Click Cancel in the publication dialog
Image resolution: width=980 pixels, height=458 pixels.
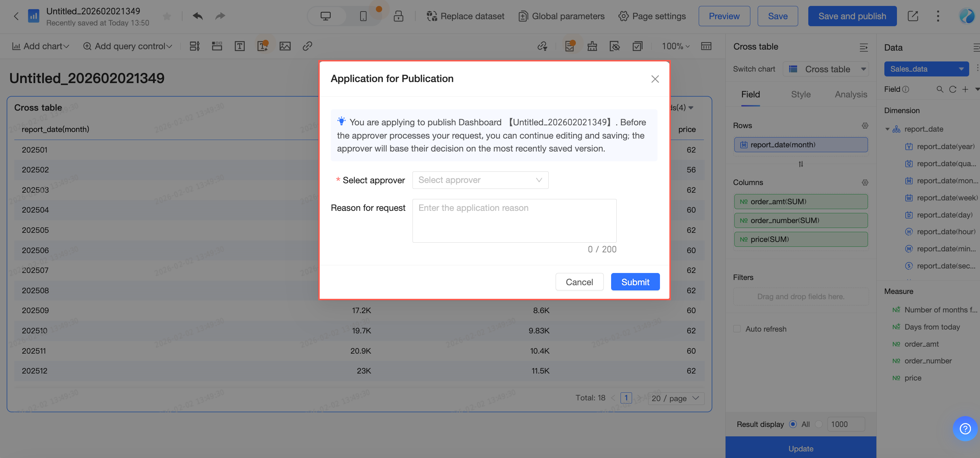pyautogui.click(x=579, y=282)
